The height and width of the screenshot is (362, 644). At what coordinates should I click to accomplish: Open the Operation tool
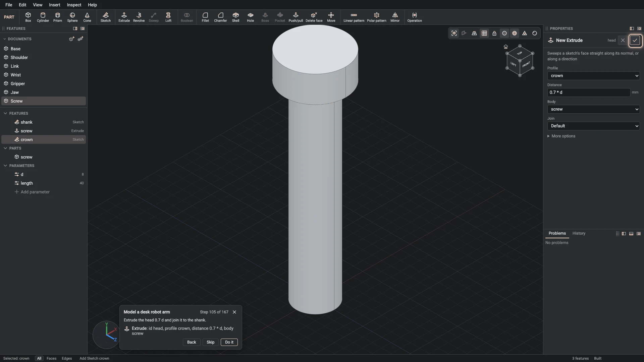click(415, 17)
